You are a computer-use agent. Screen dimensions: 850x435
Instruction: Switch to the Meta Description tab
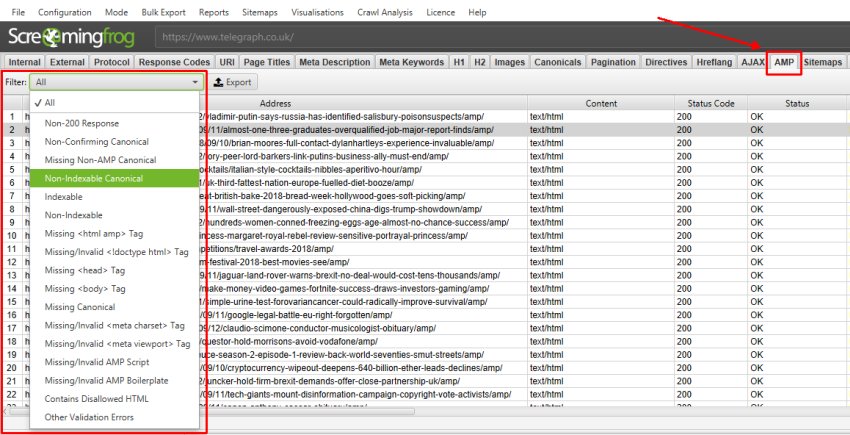pyautogui.click(x=334, y=62)
